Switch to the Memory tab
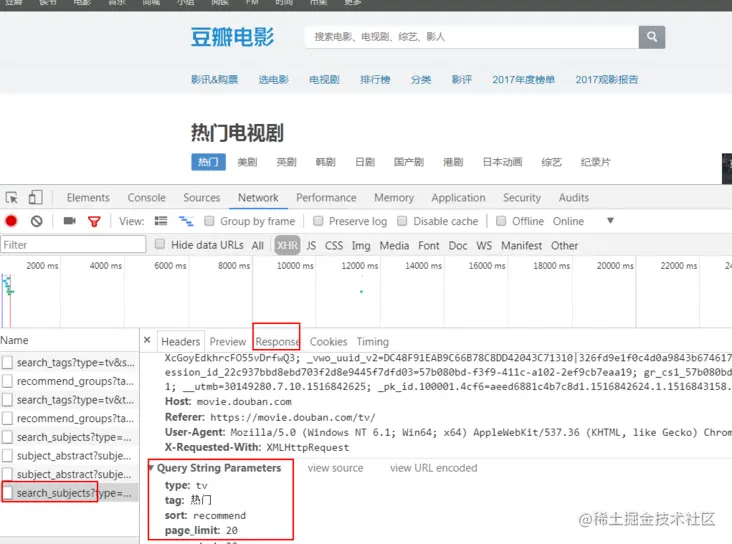Viewport: 732px width, 544px height. point(394,198)
